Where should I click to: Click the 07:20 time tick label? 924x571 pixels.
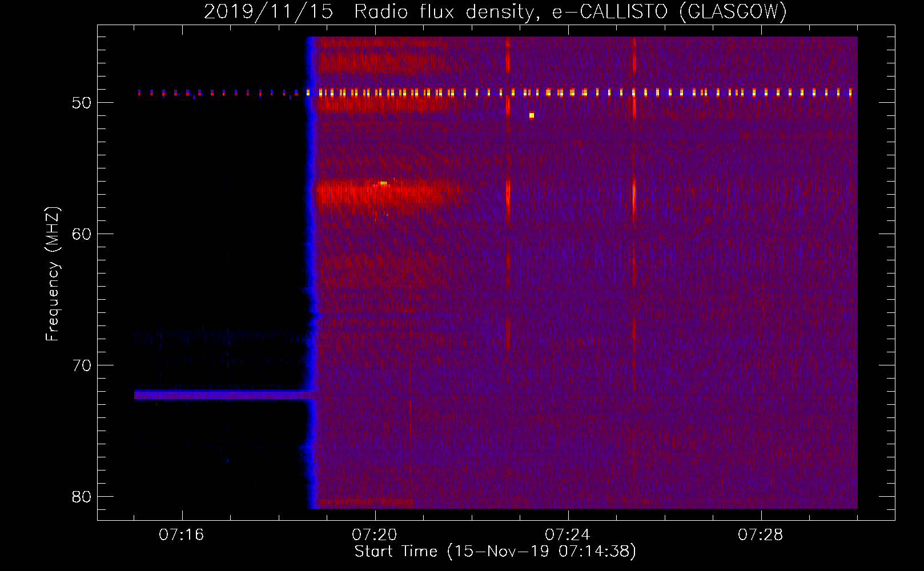tap(374, 535)
